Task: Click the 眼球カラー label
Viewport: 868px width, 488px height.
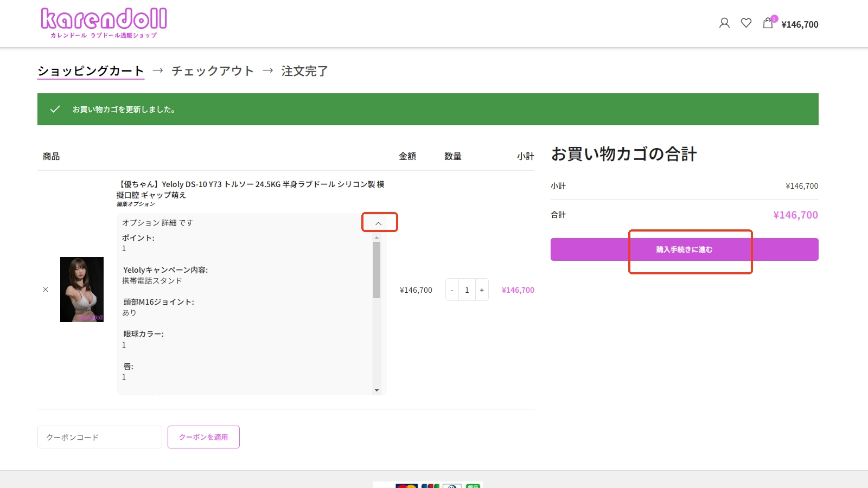Action: tap(143, 334)
